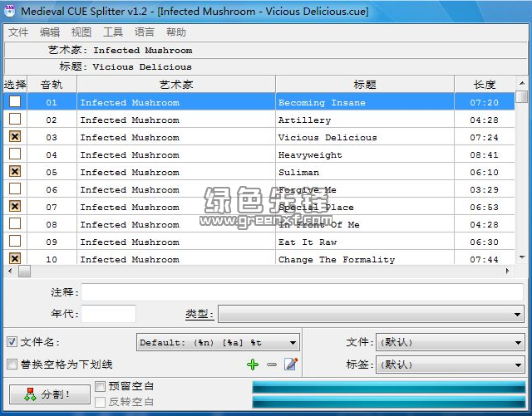Click the vertical scrollbar thumb

click(x=522, y=96)
